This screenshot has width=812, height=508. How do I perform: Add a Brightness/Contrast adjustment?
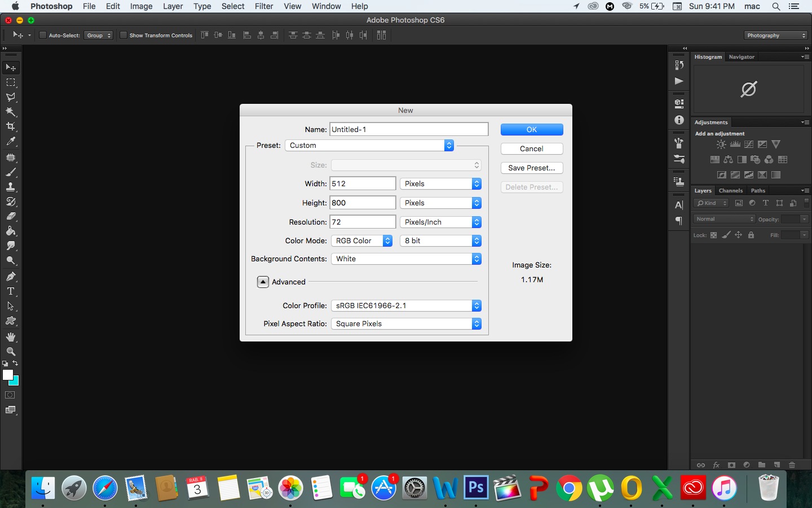[721, 144]
